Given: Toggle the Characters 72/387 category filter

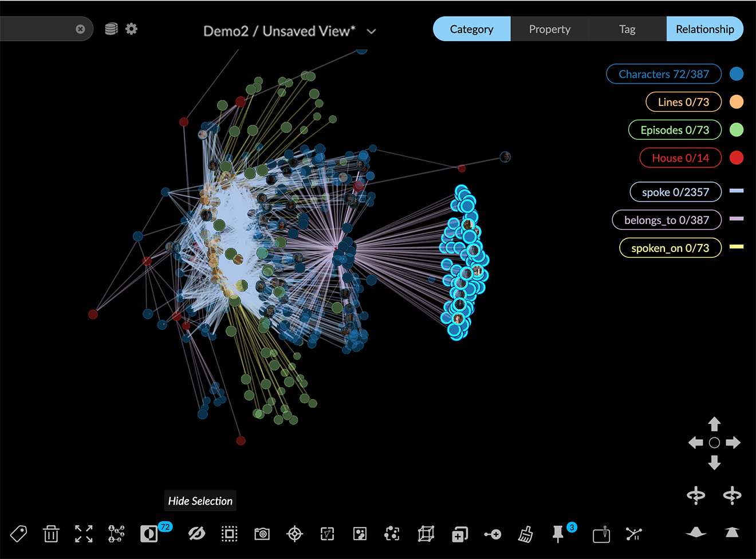Looking at the screenshot, I should click(x=663, y=74).
